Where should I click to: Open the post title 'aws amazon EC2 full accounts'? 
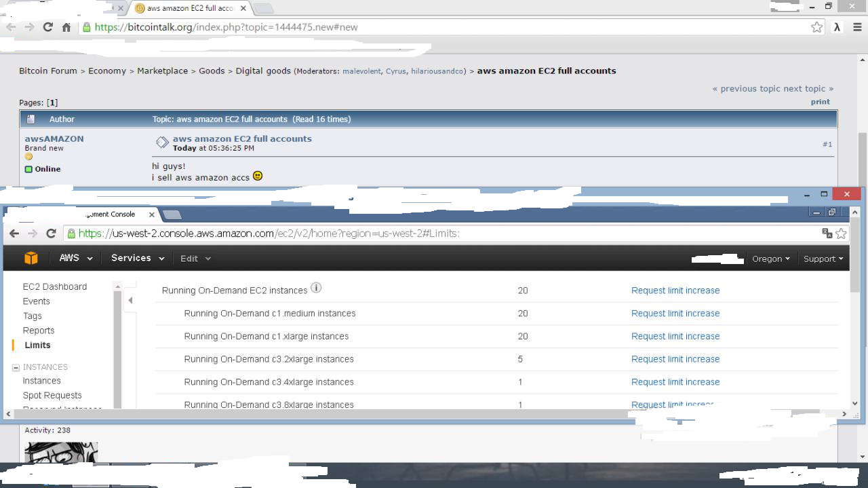[242, 138]
